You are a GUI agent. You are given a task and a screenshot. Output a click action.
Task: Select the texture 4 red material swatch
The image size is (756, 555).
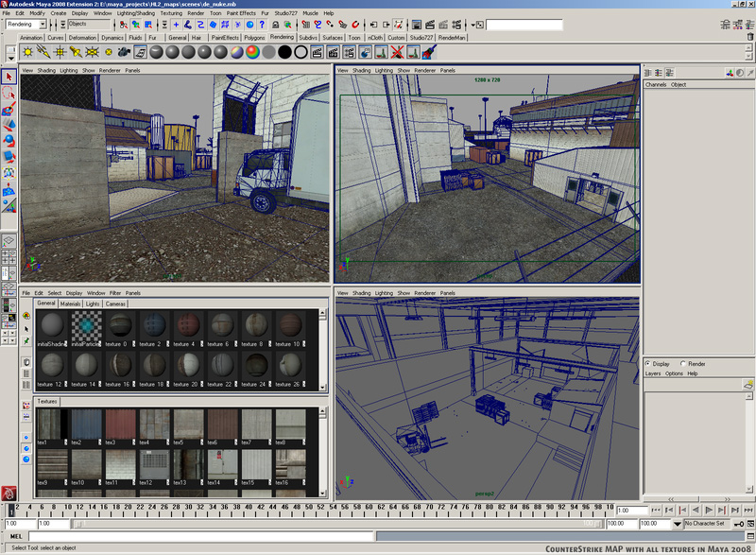click(188, 325)
